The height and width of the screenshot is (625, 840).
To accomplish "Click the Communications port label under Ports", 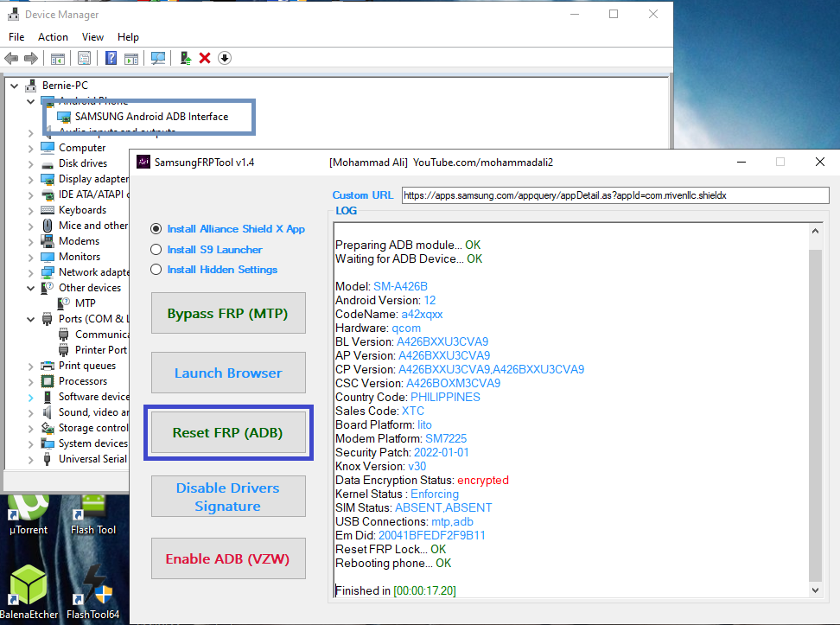I will [102, 335].
